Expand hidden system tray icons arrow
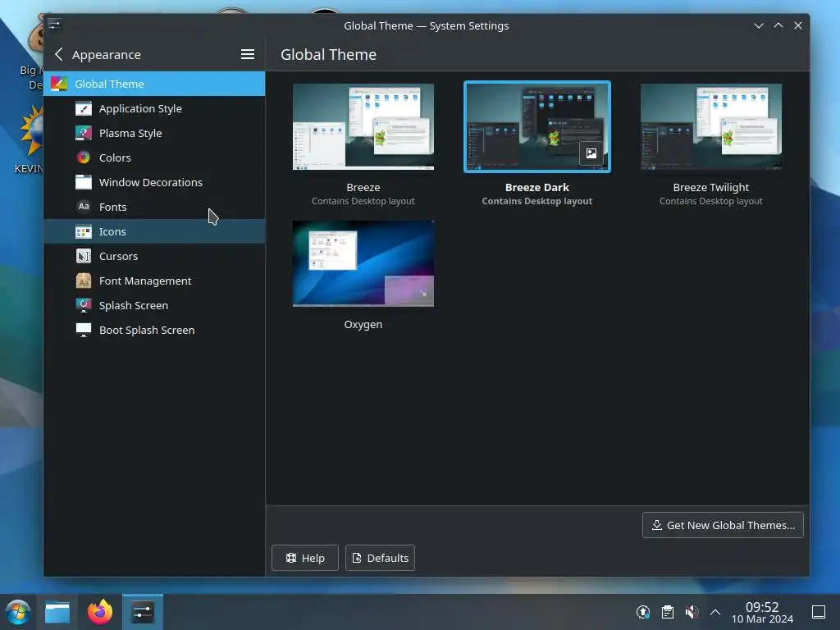Image resolution: width=840 pixels, height=630 pixels. coord(715,612)
